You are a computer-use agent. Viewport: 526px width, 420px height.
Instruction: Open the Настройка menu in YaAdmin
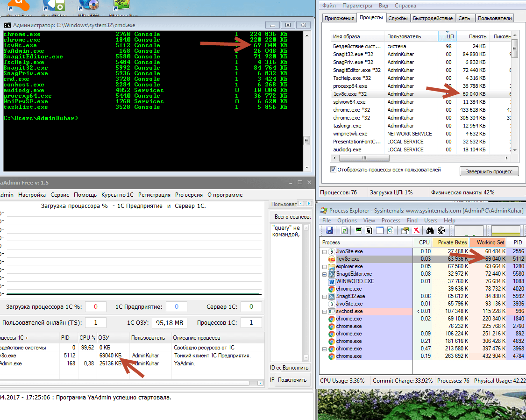[32, 195]
